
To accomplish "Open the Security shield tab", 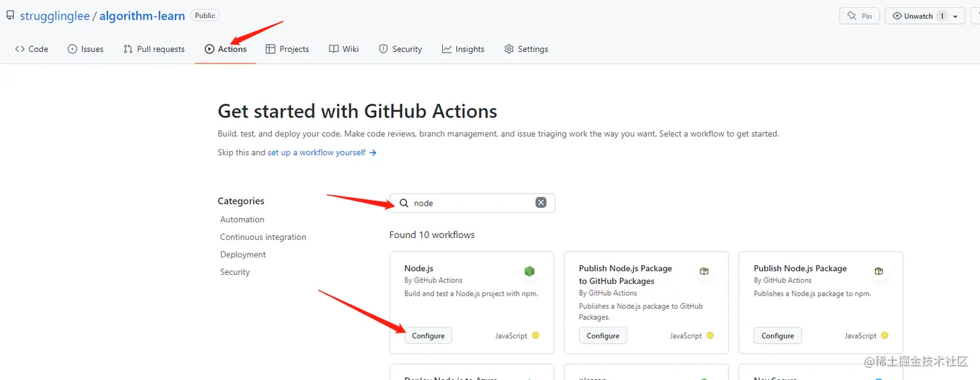I will pos(401,49).
